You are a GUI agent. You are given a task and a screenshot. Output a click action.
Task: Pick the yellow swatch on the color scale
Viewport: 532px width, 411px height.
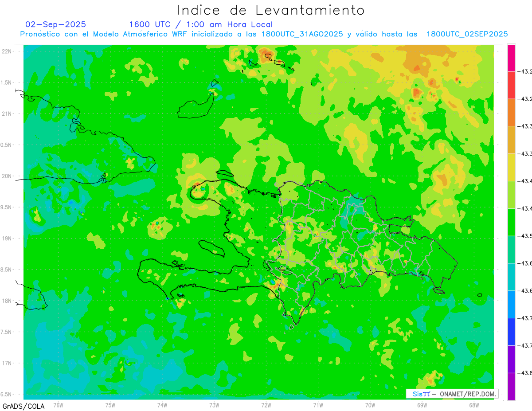click(511, 167)
